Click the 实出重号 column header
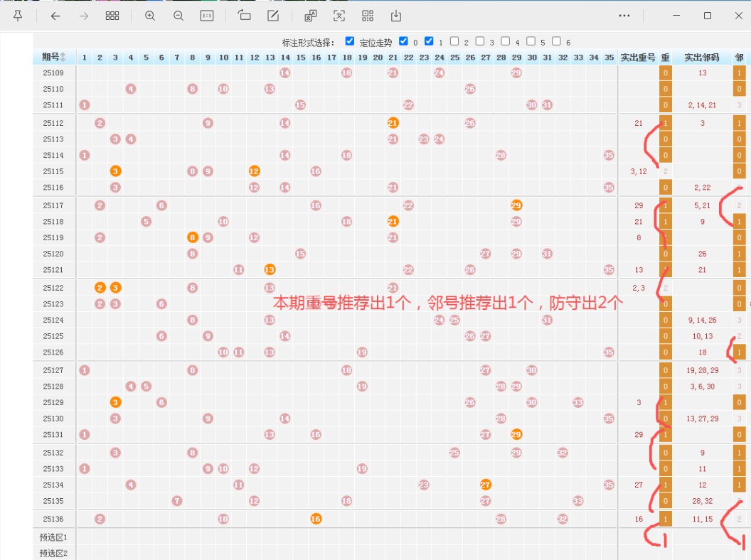Screen dimensions: 751x560 637,58
